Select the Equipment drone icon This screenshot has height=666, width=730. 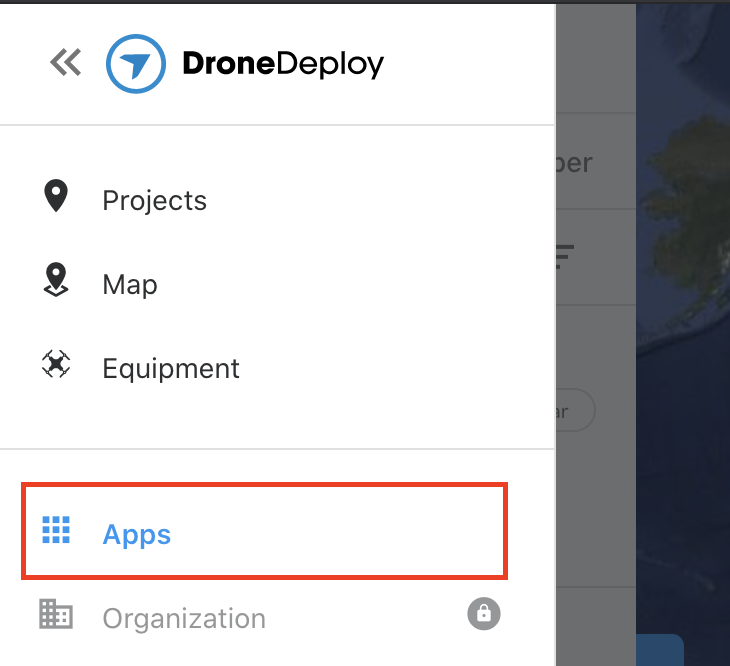(x=56, y=364)
